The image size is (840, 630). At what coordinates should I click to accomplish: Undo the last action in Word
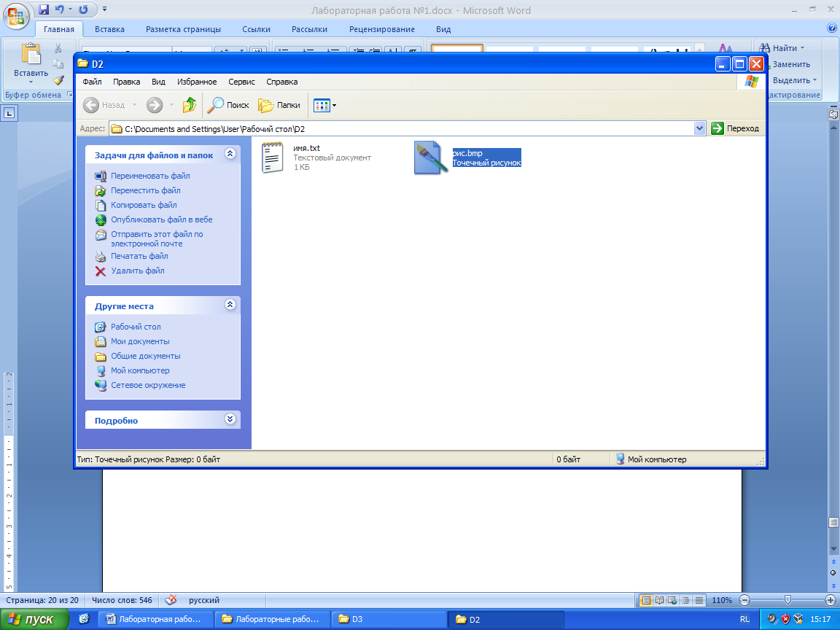60,9
